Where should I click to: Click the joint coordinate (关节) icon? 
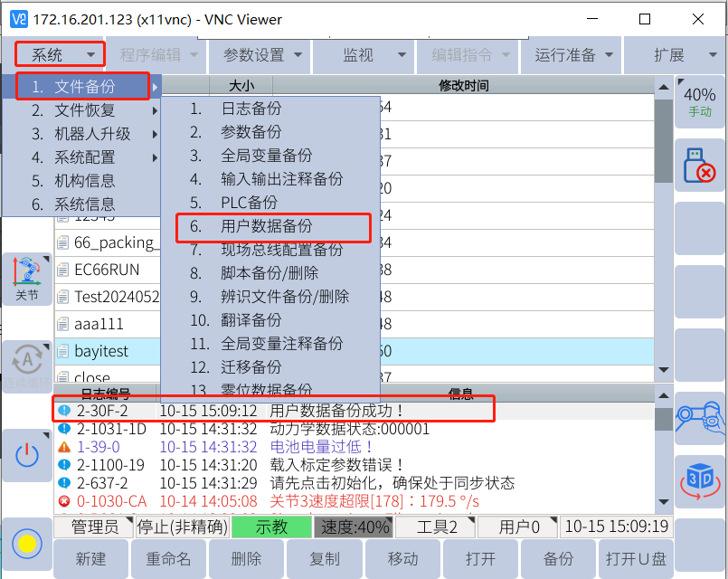pyautogui.click(x=26, y=279)
